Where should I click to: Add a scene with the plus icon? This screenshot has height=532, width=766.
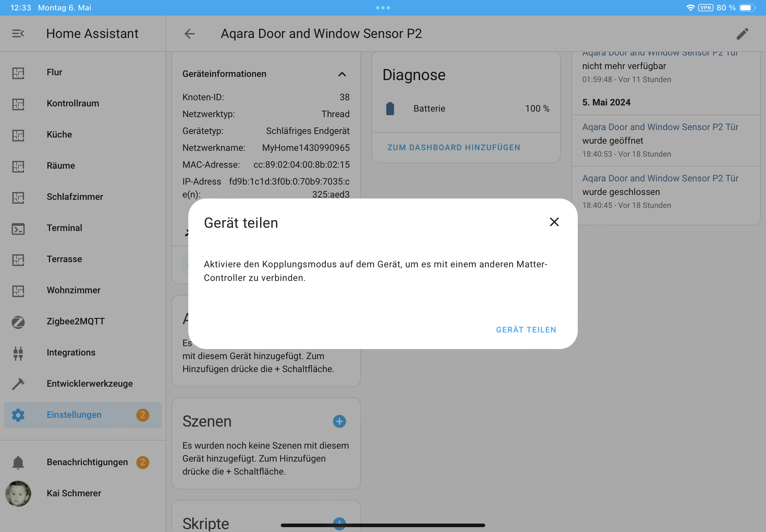[339, 421]
